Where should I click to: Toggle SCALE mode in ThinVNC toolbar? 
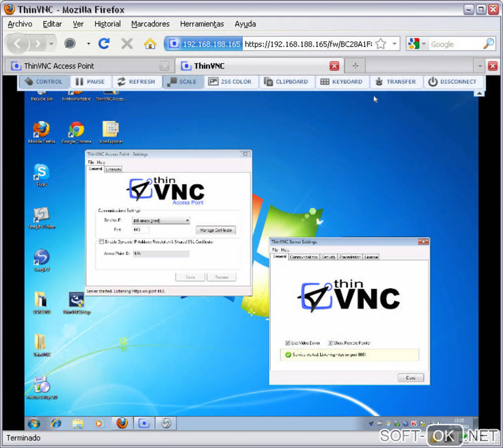(x=183, y=82)
